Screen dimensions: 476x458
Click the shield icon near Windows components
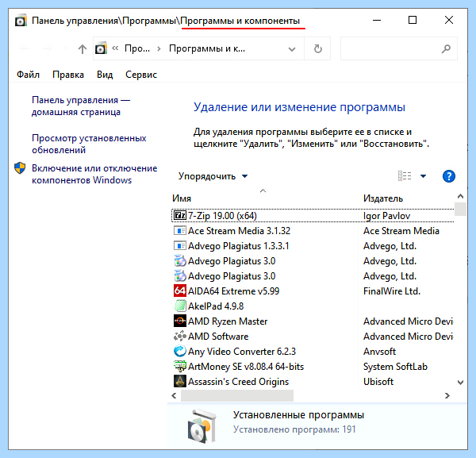[x=20, y=168]
